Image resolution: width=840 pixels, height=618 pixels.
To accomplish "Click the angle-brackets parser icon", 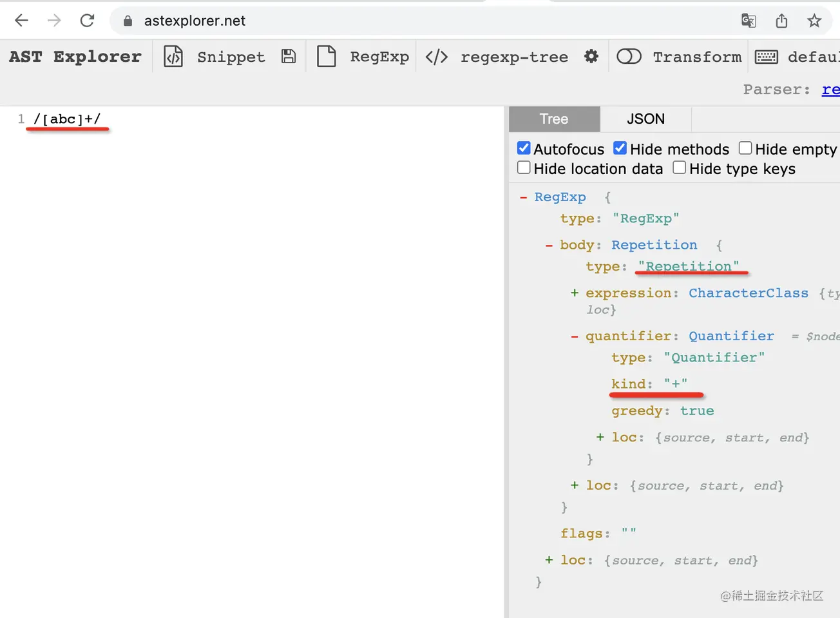I will click(436, 57).
